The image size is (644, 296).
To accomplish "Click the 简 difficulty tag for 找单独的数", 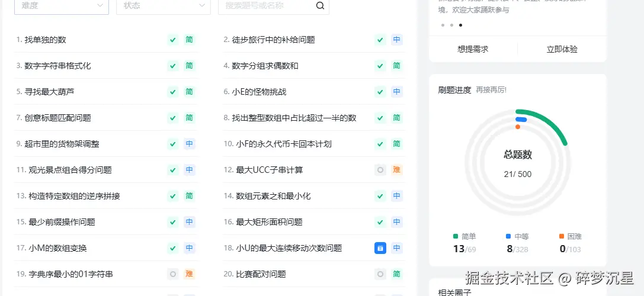I will [x=190, y=40].
